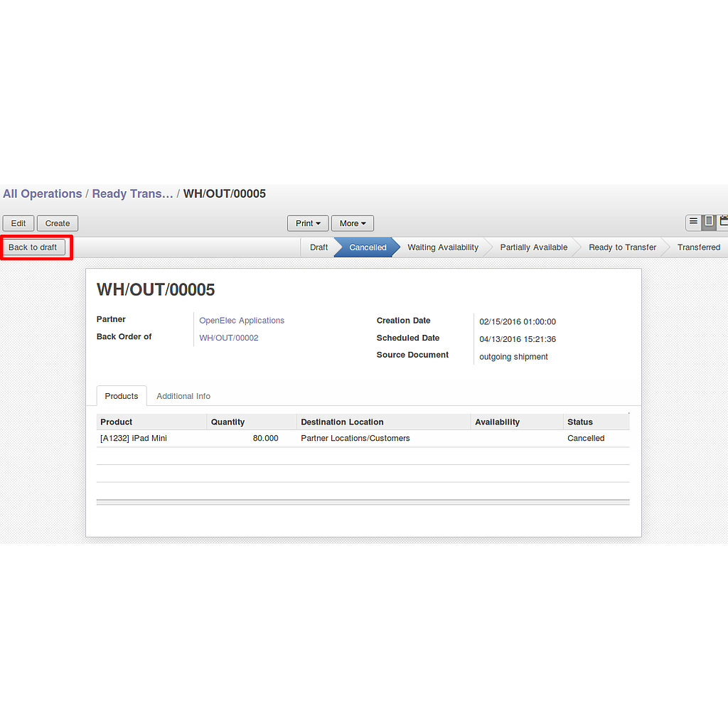Click the Waiting Availability stage
728x728 pixels.
coord(443,247)
